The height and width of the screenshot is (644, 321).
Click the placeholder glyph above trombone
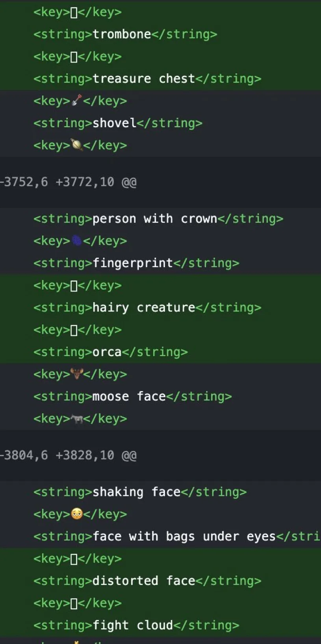tap(74, 12)
